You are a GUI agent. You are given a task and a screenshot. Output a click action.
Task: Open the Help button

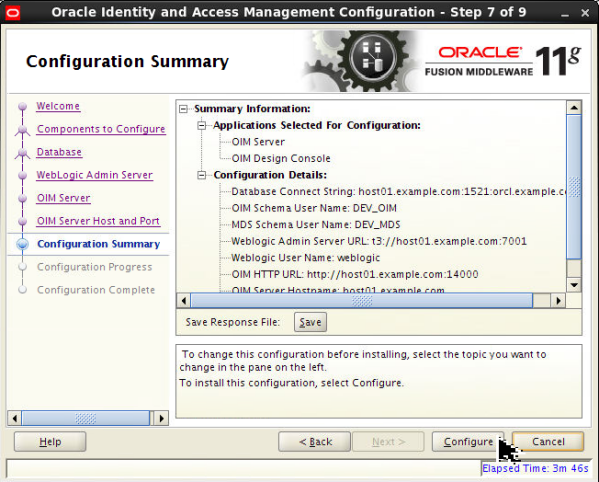tap(50, 442)
